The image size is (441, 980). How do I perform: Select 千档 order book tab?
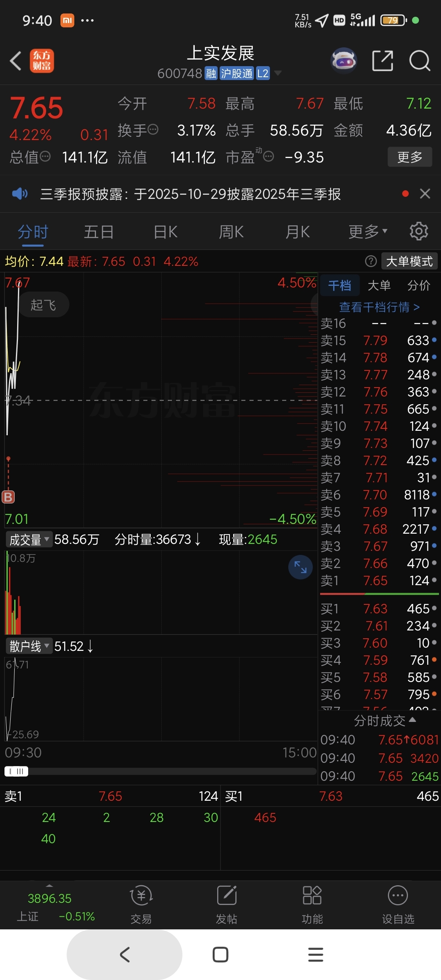tap(340, 285)
